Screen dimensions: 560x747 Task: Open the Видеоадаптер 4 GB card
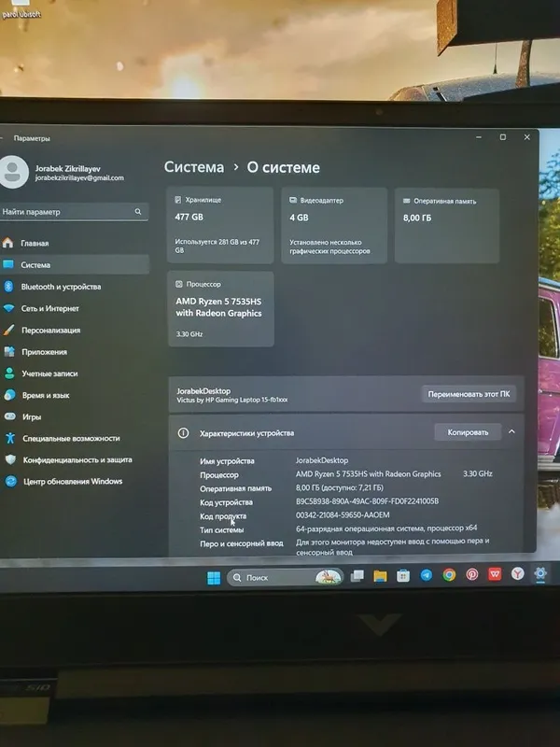pyautogui.click(x=334, y=225)
